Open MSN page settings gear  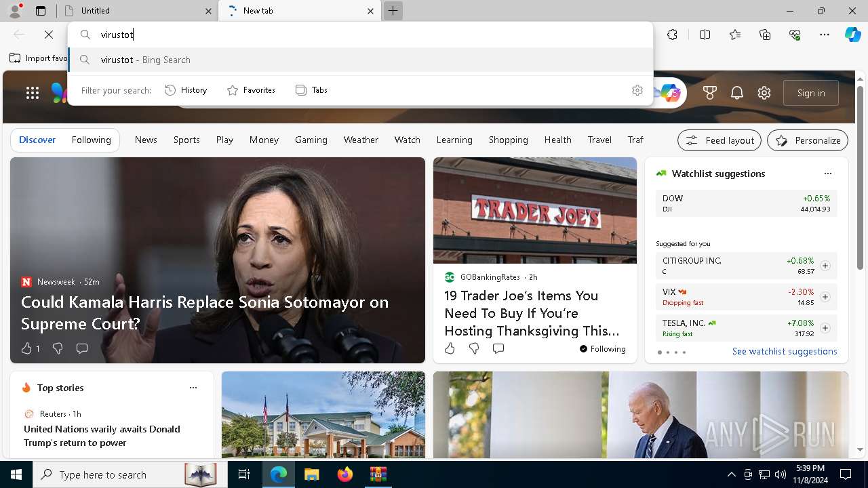coord(764,93)
